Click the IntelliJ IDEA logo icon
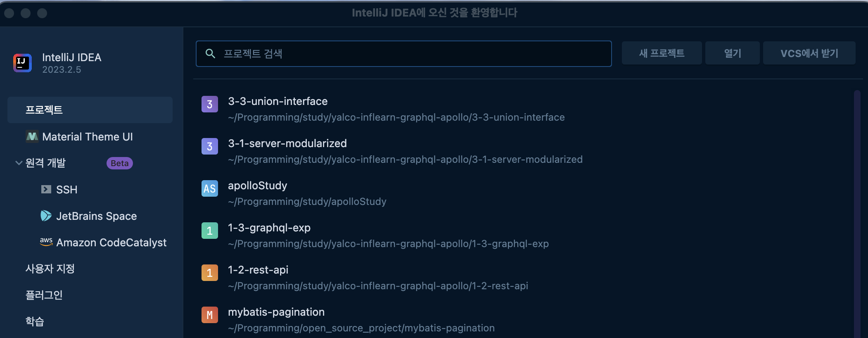The width and height of the screenshot is (868, 338). [x=22, y=63]
